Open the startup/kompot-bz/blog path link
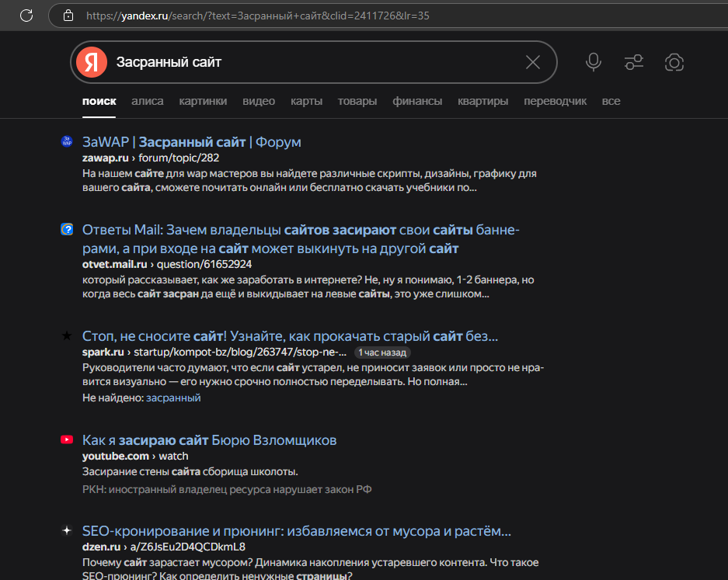The width and height of the screenshot is (728, 580). (x=240, y=353)
